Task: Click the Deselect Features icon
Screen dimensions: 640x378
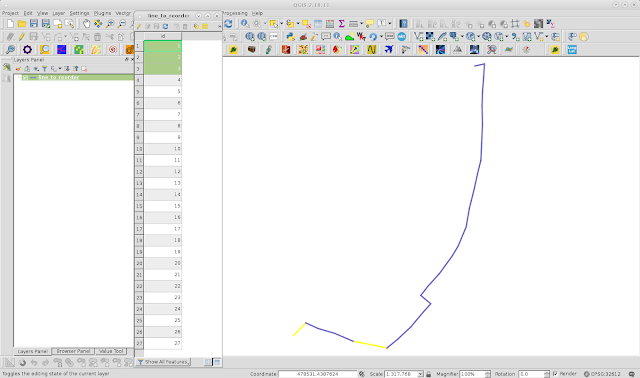Action: [307, 24]
